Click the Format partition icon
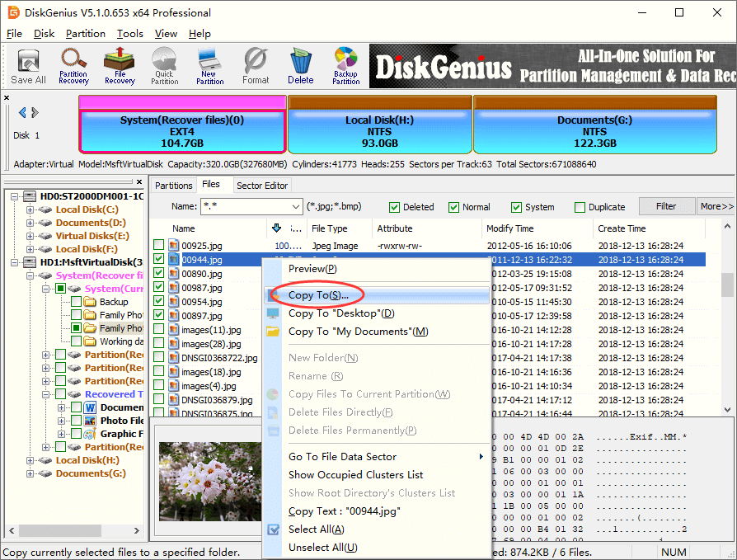The height and width of the screenshot is (560, 737). [x=256, y=66]
